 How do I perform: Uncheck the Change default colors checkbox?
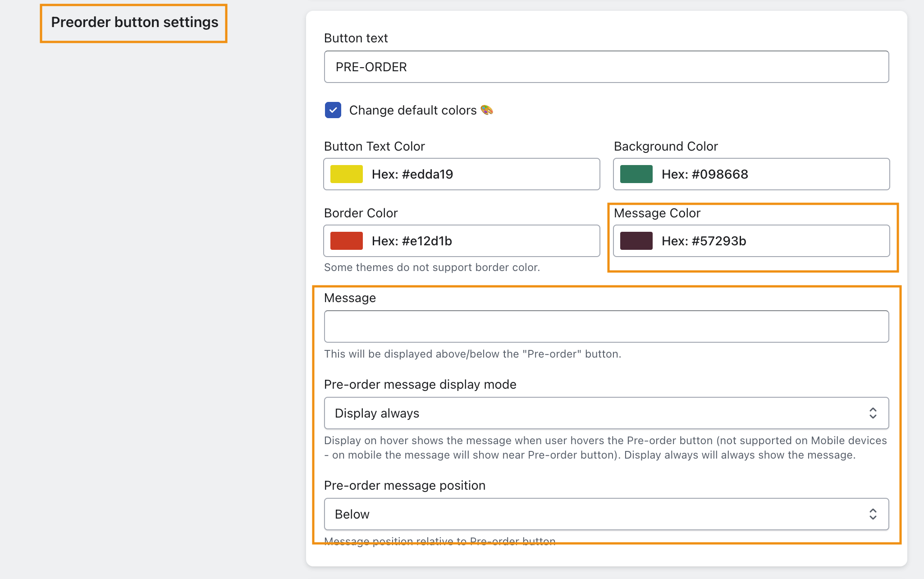pos(333,110)
